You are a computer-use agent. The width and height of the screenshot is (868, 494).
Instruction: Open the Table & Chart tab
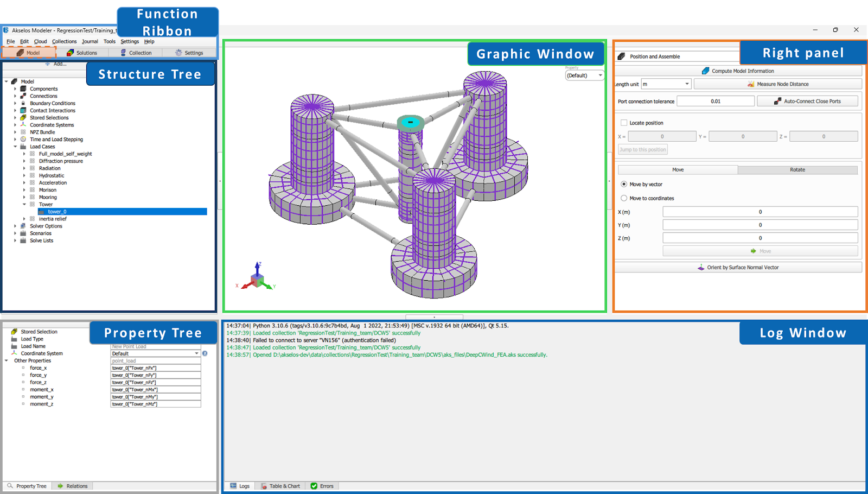280,486
